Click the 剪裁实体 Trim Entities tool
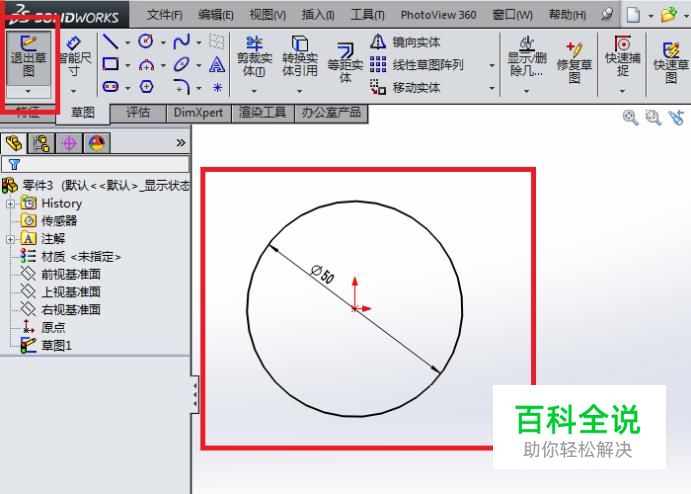The height and width of the screenshot is (494, 691). pyautogui.click(x=254, y=57)
